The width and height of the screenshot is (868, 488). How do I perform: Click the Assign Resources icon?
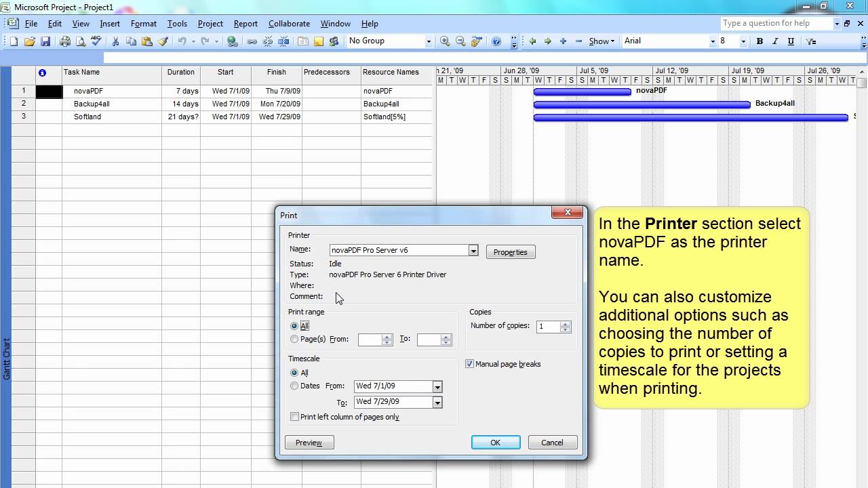[x=334, y=41]
